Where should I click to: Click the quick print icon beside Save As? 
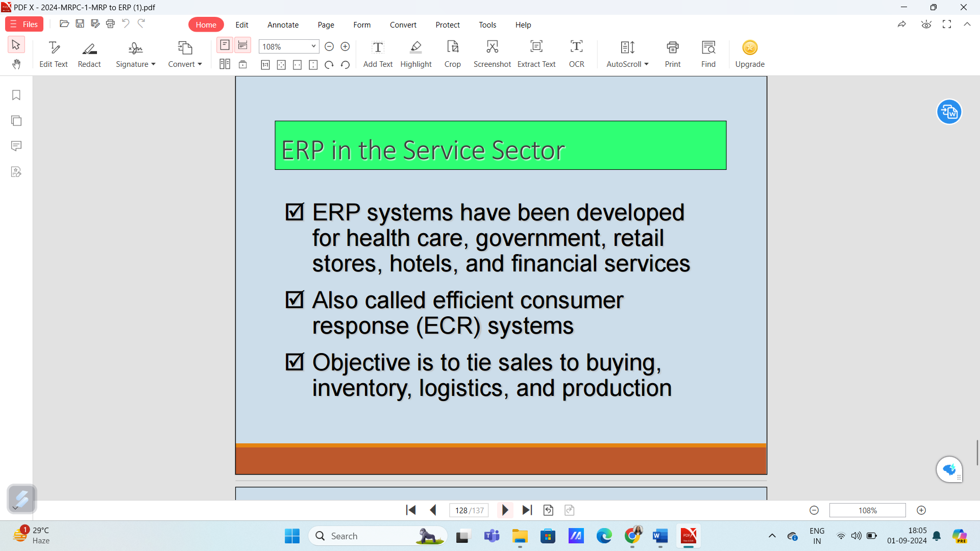point(110,23)
